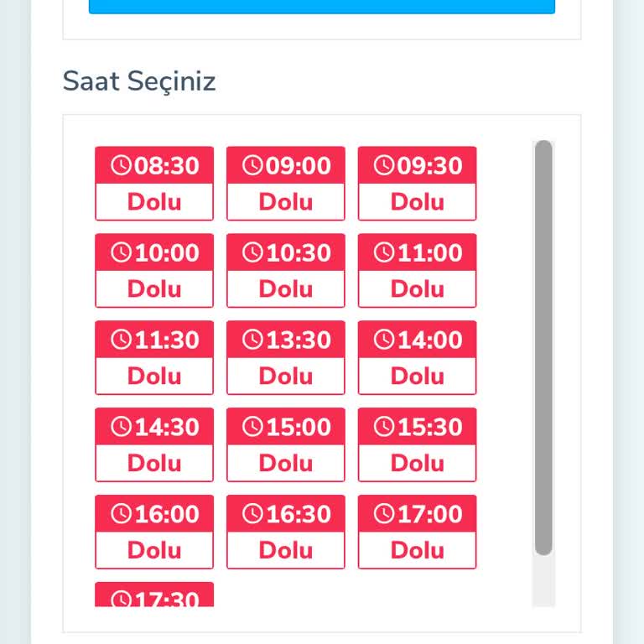Click the clock icon beside 09:00

pos(253,165)
